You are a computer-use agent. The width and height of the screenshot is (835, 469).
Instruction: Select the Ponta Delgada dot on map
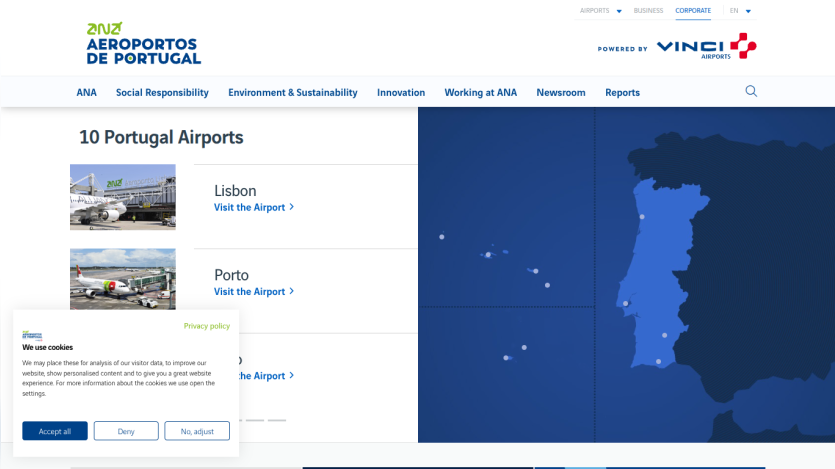(536, 271)
